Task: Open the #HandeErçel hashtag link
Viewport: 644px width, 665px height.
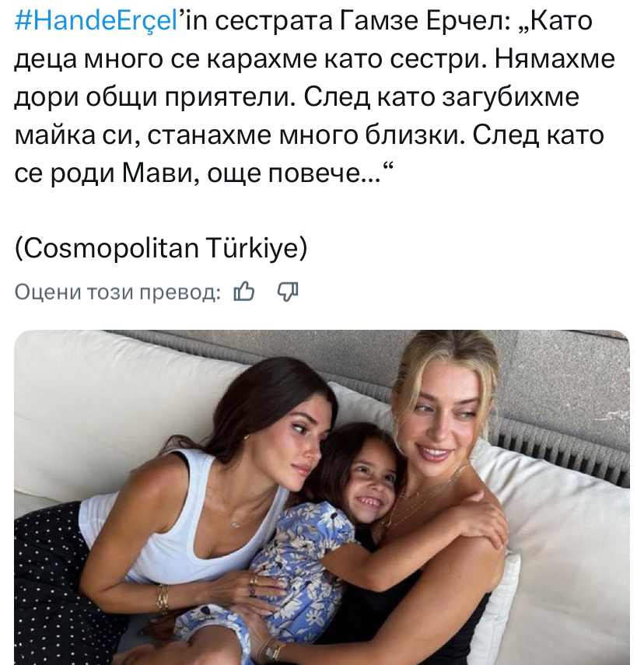Action: click(96, 21)
